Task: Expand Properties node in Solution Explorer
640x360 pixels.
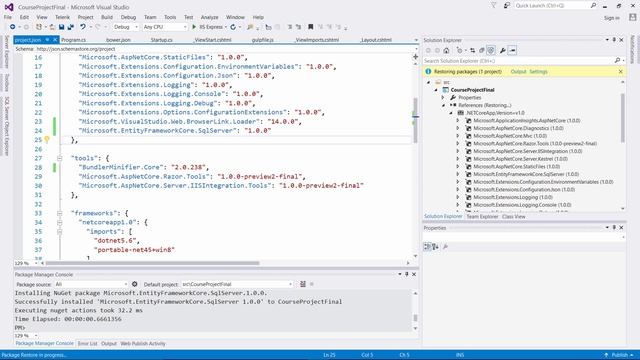Action: click(443, 98)
